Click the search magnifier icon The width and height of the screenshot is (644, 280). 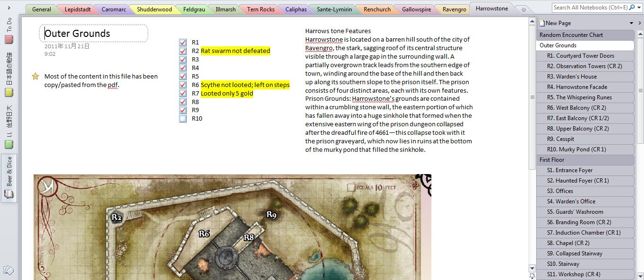click(633, 8)
